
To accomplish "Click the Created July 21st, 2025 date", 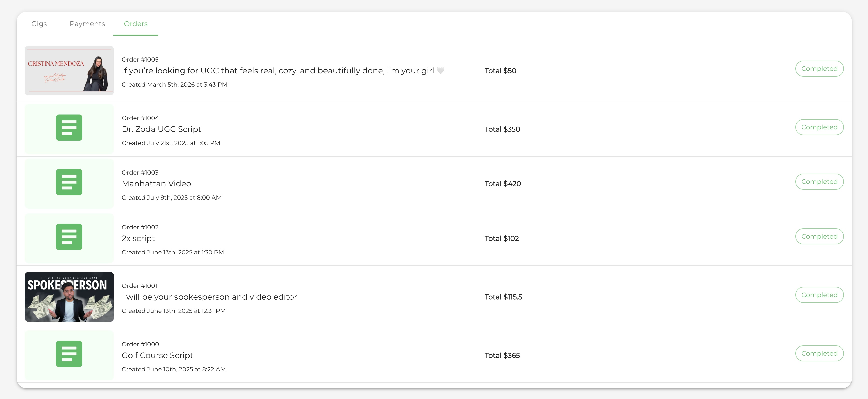I will coord(170,143).
